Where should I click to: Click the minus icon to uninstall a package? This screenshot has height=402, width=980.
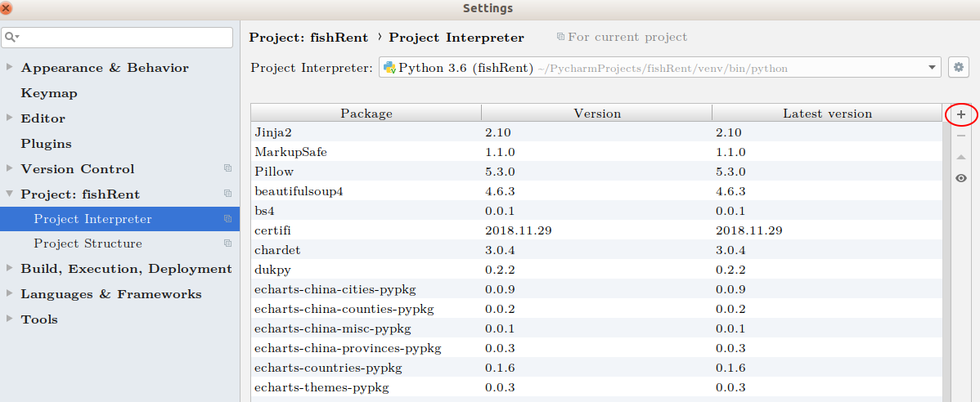tap(961, 136)
